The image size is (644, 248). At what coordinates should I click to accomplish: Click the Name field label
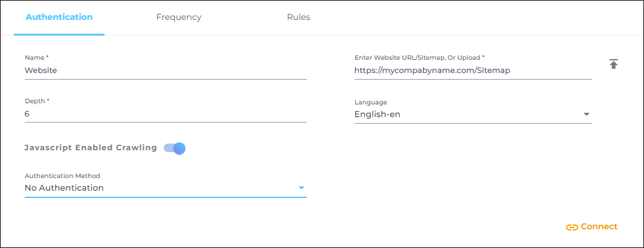coord(36,57)
